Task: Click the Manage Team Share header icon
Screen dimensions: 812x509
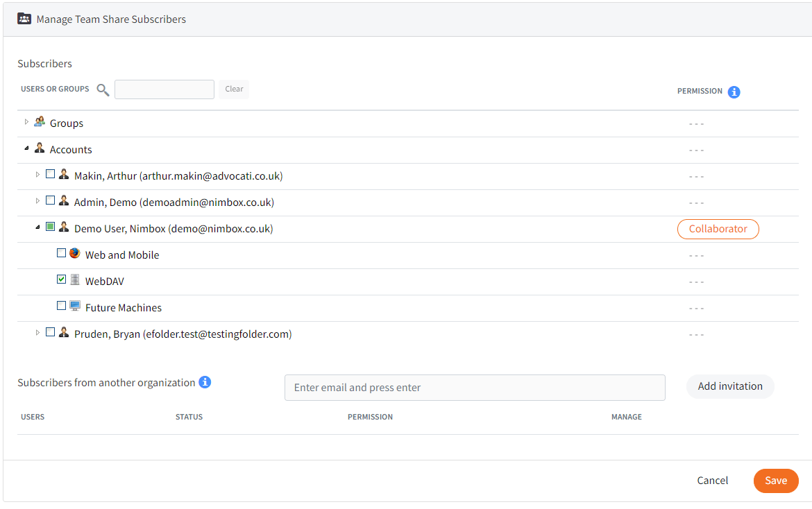Action: point(24,19)
